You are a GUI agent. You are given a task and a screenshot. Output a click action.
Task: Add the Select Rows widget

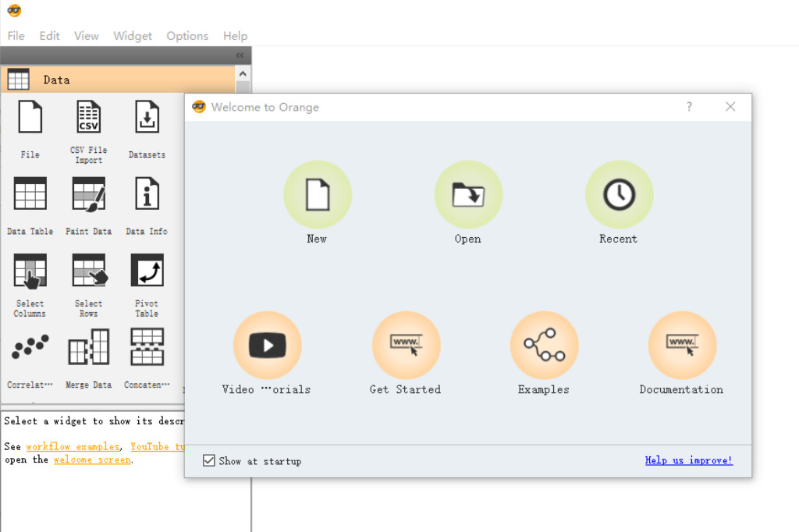(x=89, y=271)
